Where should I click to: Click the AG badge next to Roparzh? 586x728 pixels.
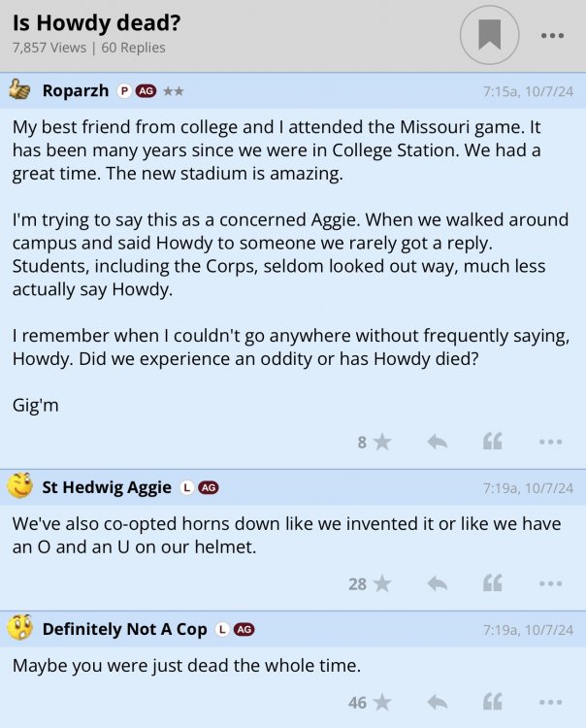(146, 91)
